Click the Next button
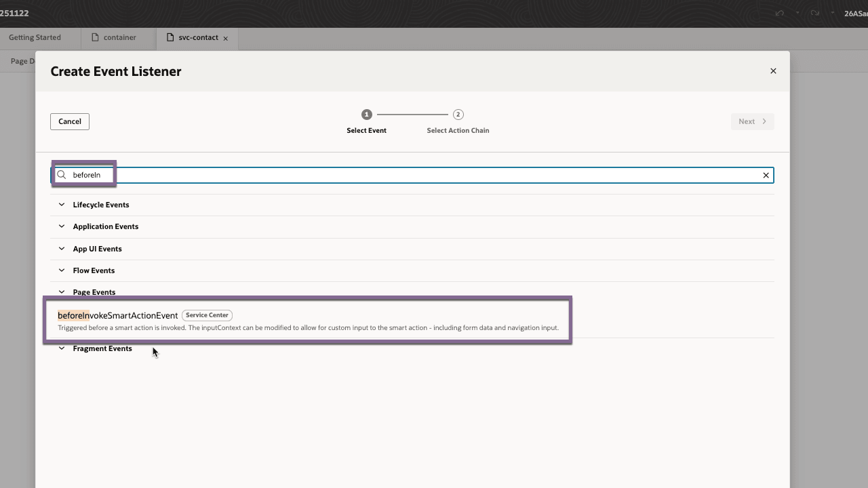The height and width of the screenshot is (488, 868). (x=752, y=121)
